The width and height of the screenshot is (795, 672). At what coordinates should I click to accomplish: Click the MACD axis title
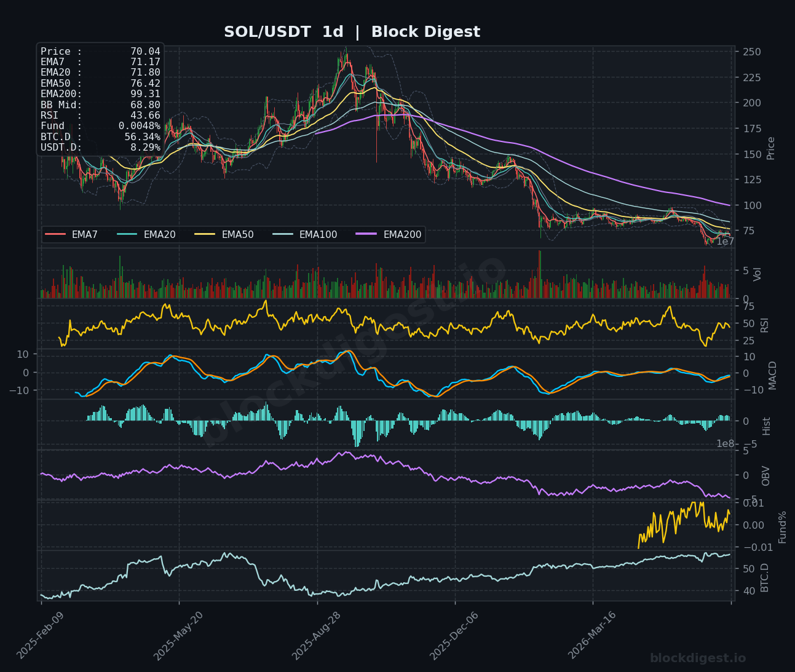coord(772,375)
